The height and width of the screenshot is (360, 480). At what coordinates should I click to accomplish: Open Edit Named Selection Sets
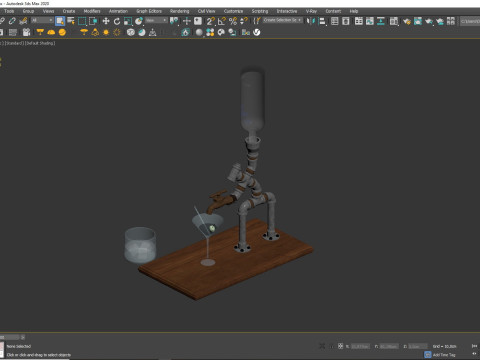[x=256, y=21]
